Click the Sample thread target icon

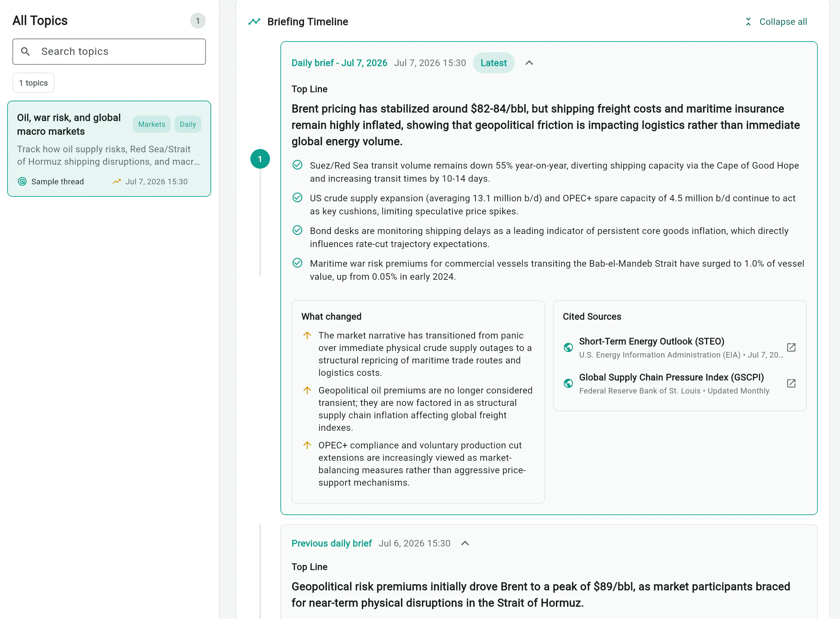pyautogui.click(x=22, y=181)
